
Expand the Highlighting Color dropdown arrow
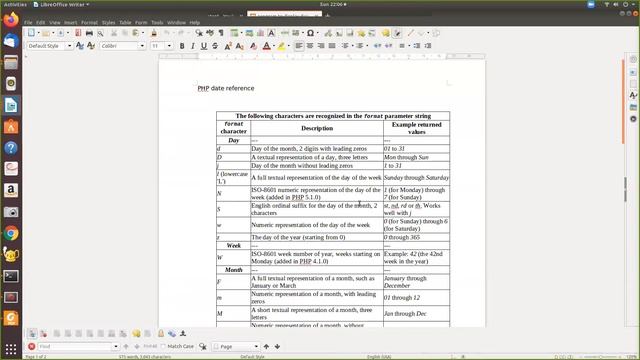288,46
